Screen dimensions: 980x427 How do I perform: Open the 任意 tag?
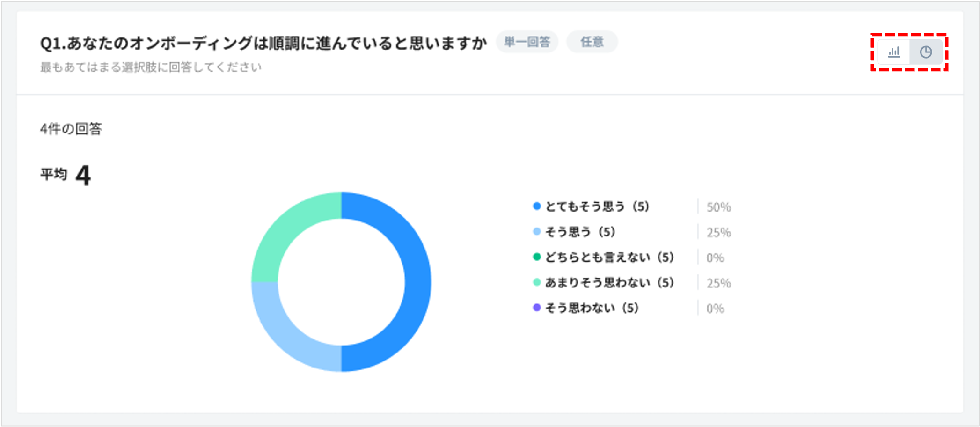pos(592,42)
